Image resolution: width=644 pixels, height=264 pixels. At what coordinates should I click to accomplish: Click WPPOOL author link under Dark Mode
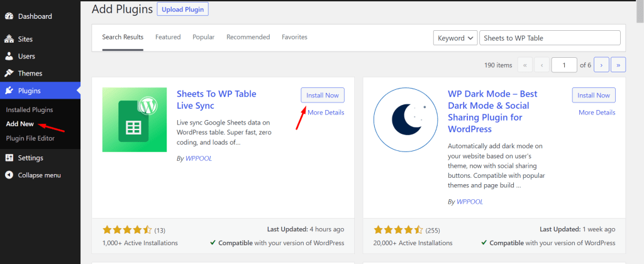(470, 202)
